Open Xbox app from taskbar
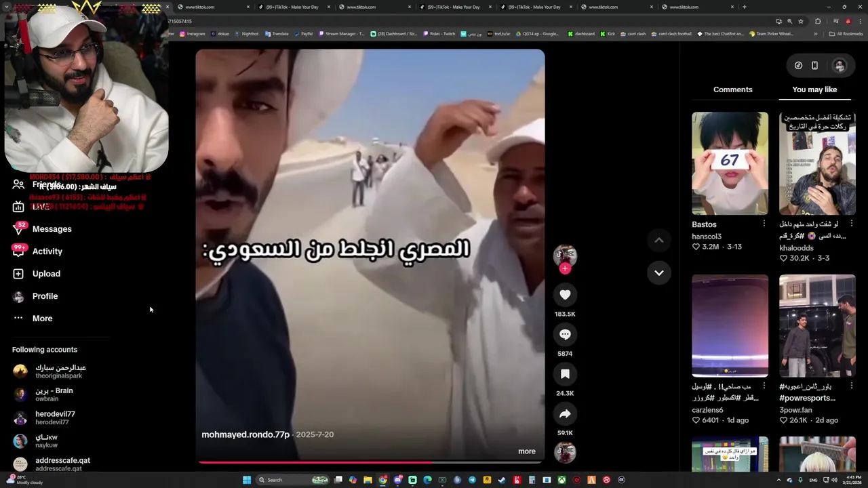Viewport: 868px width, 488px height. (561, 480)
